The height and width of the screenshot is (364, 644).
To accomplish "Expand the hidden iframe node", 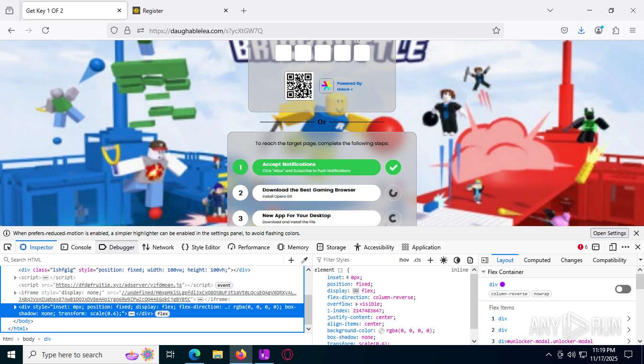I will (x=16, y=293).
